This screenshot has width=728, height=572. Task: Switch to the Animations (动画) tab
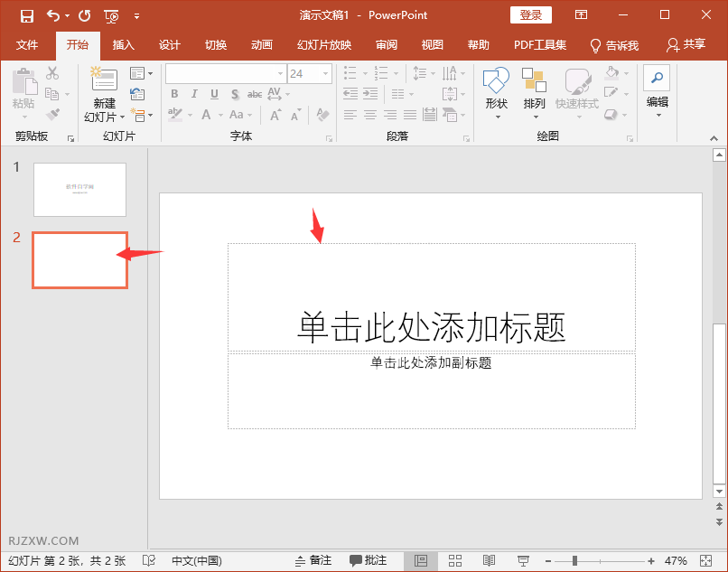coord(262,45)
